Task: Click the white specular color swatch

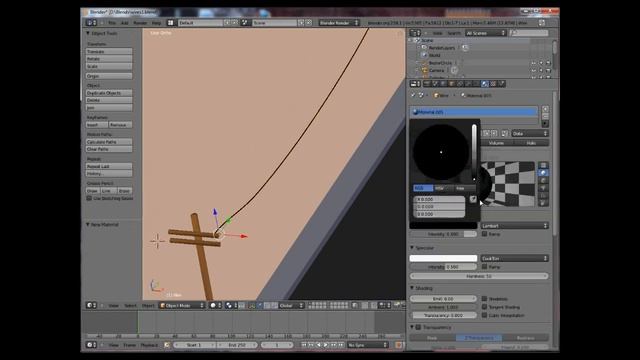Action: point(443,258)
